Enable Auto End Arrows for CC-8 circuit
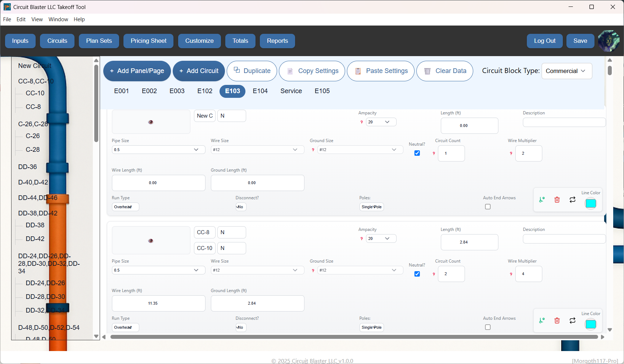Screen dimensions: 624x364 coord(488,327)
